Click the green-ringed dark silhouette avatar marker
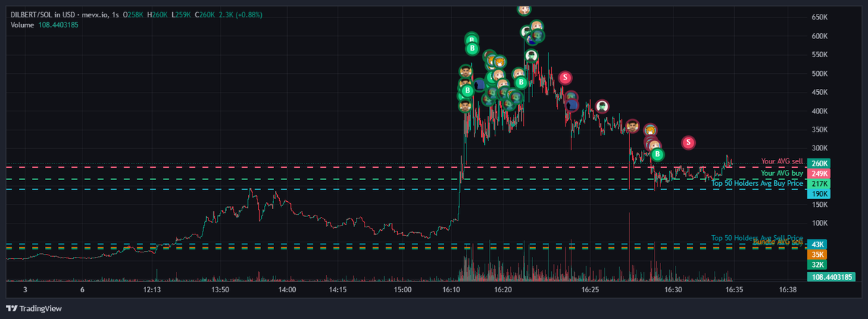868x319 pixels. (x=480, y=85)
